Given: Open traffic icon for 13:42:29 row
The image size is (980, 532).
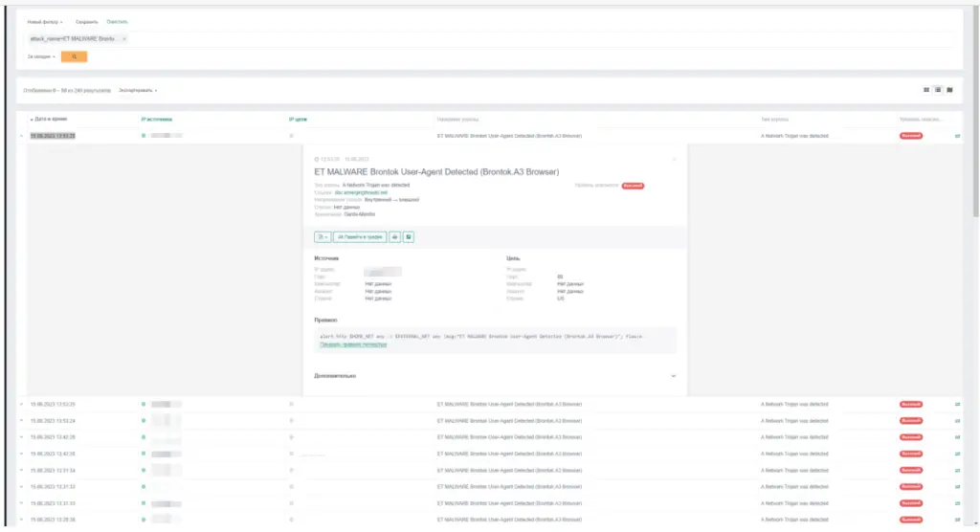Looking at the screenshot, I should [x=957, y=437].
